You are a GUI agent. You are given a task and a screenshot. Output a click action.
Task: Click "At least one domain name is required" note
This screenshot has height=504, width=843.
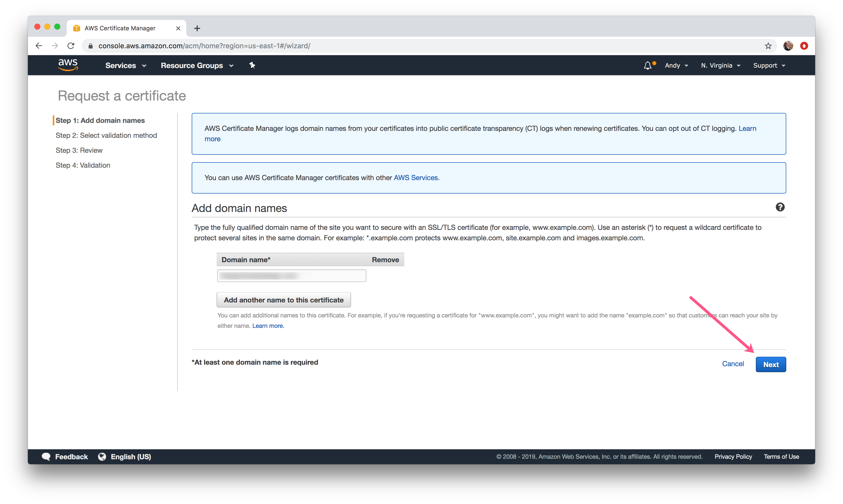(255, 362)
